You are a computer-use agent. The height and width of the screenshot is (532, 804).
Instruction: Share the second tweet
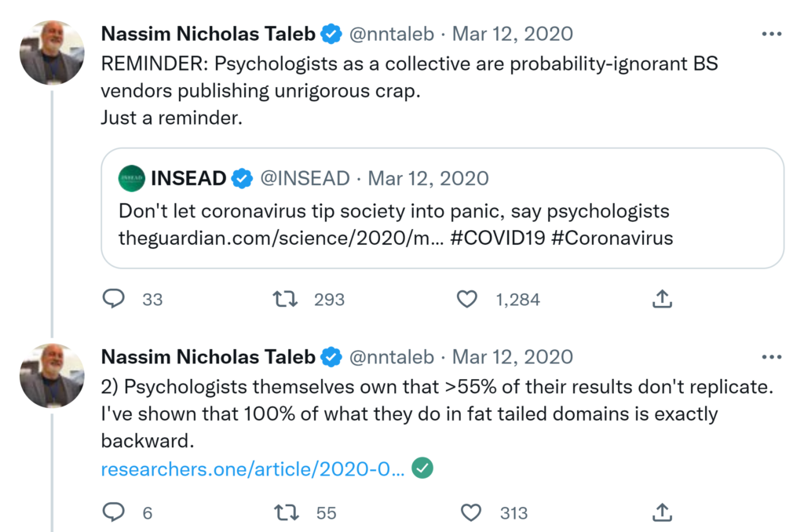point(662,512)
